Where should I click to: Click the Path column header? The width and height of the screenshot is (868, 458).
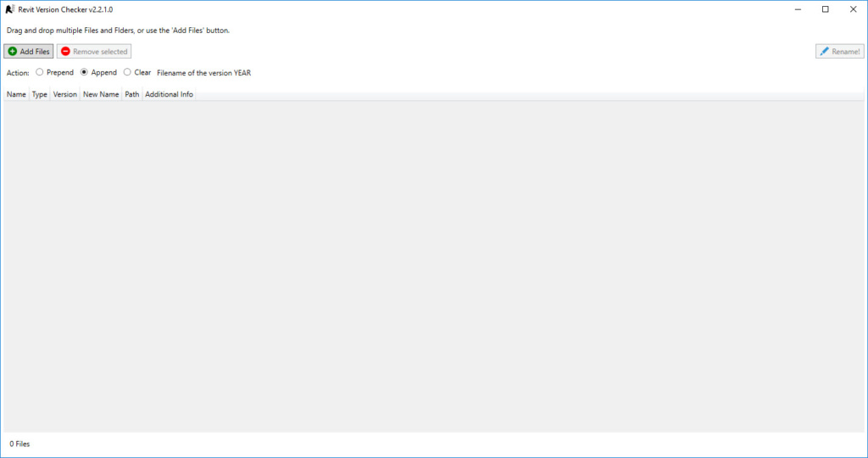click(131, 95)
